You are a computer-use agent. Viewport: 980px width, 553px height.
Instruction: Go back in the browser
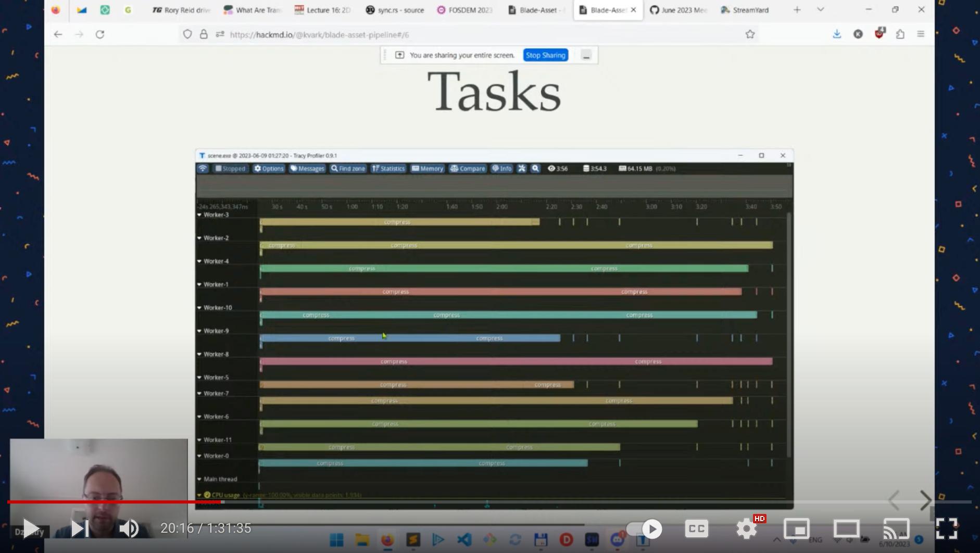tap(58, 34)
